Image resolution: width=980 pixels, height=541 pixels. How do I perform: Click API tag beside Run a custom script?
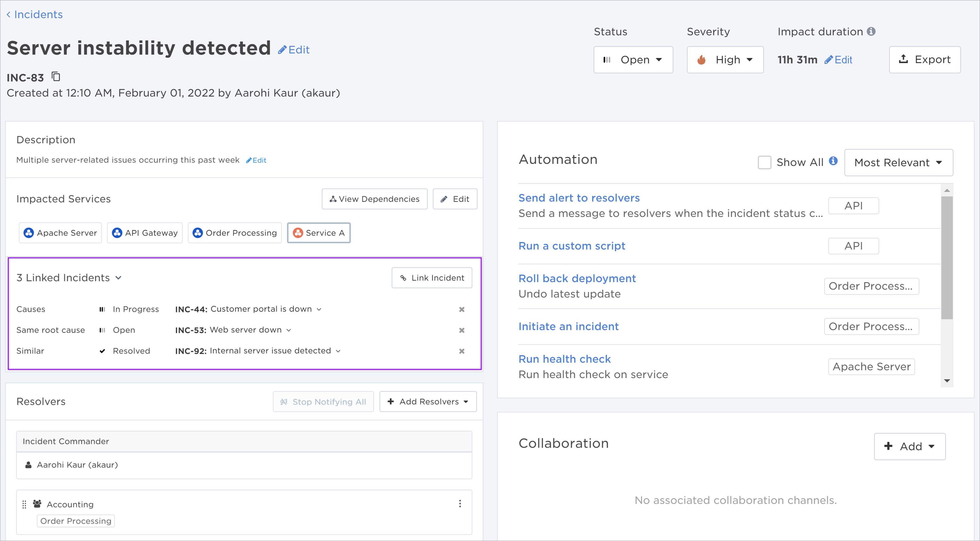coord(853,246)
